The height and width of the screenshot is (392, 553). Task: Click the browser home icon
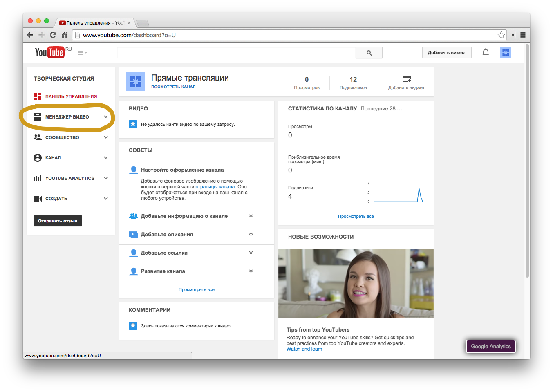64,35
